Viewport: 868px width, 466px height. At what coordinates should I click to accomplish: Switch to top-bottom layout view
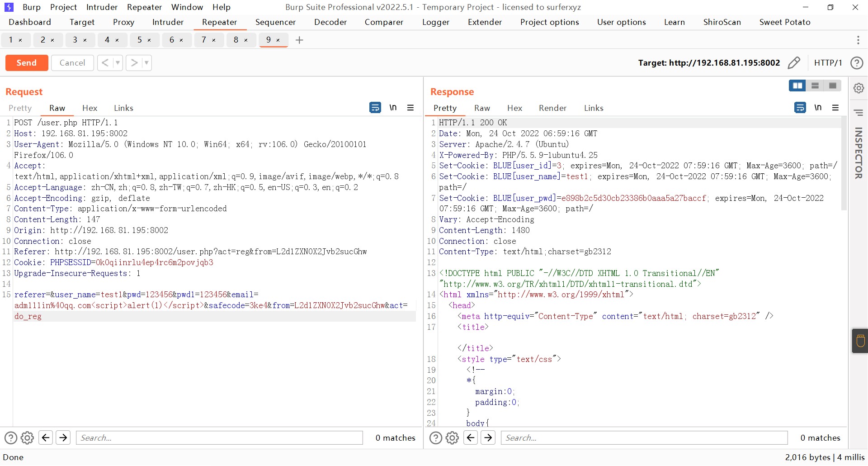pyautogui.click(x=815, y=86)
